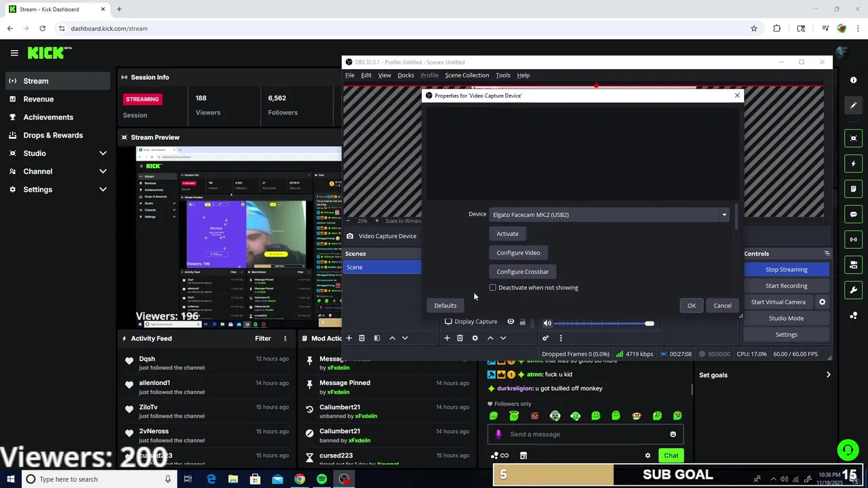Click the wrench icon in Kick right toolbar
Viewport: 868px width, 488px height.
pyautogui.click(x=853, y=290)
